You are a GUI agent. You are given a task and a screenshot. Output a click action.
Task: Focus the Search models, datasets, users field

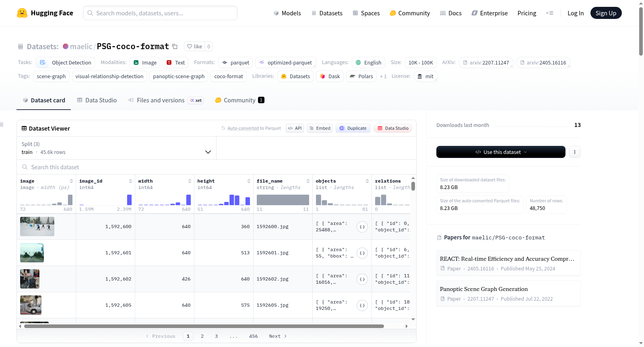160,13
